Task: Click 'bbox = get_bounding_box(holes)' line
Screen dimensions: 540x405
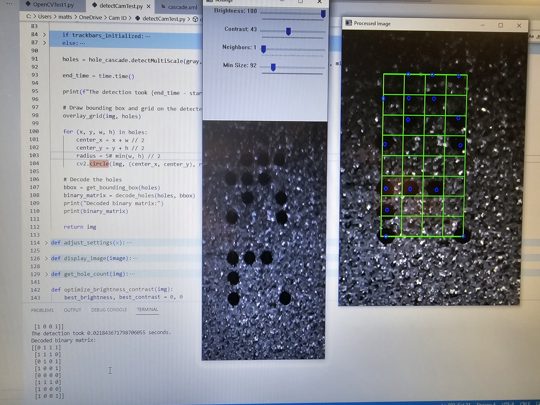Action: [112, 187]
